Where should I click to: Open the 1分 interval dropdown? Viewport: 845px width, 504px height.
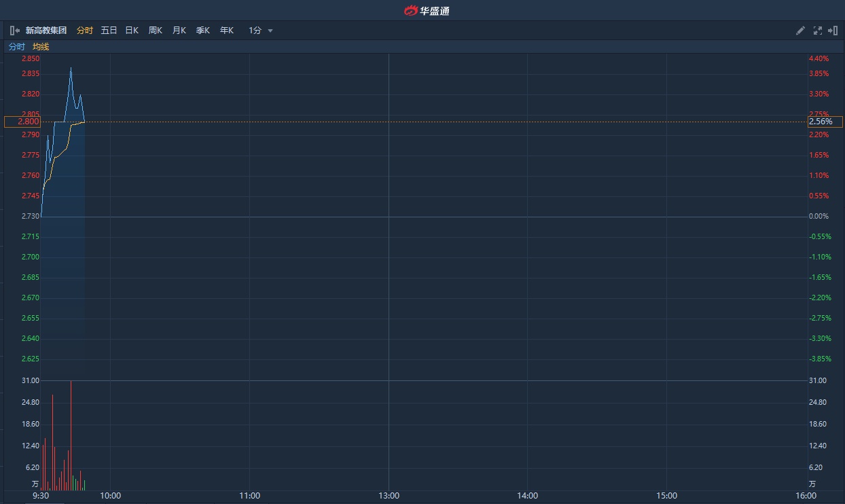click(x=261, y=31)
